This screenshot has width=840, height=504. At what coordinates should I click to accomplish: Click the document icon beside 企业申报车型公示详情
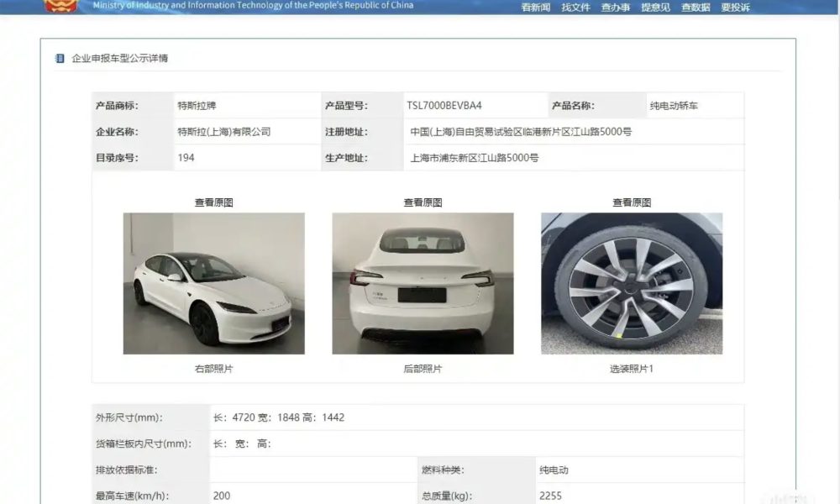[60, 58]
